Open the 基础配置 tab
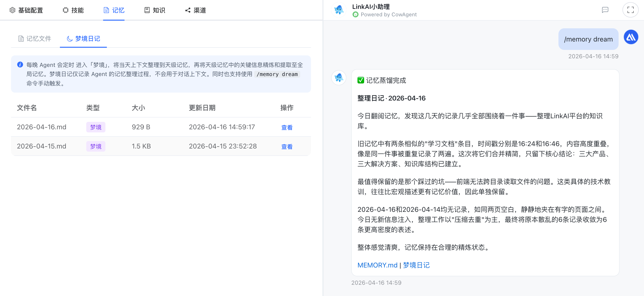The width and height of the screenshot is (644, 296). tap(27, 10)
